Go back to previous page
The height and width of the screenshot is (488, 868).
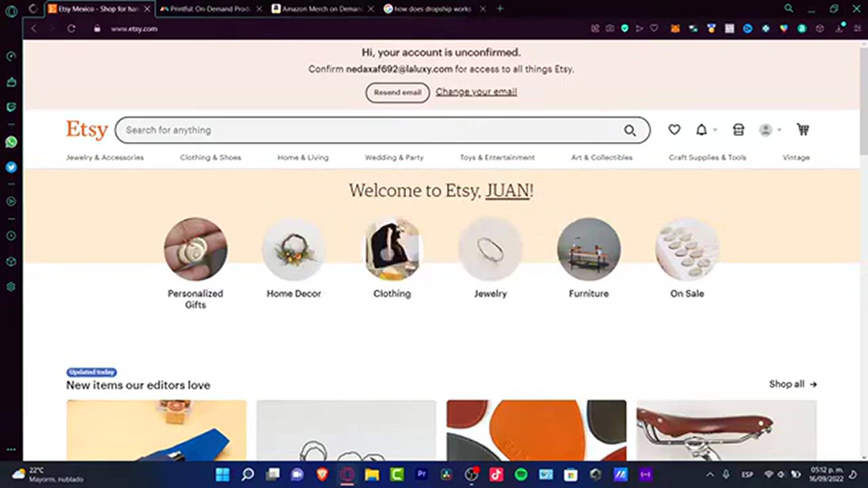(33, 28)
